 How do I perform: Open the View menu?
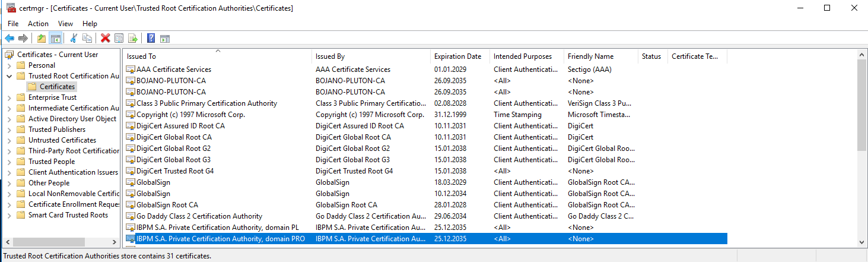65,24
